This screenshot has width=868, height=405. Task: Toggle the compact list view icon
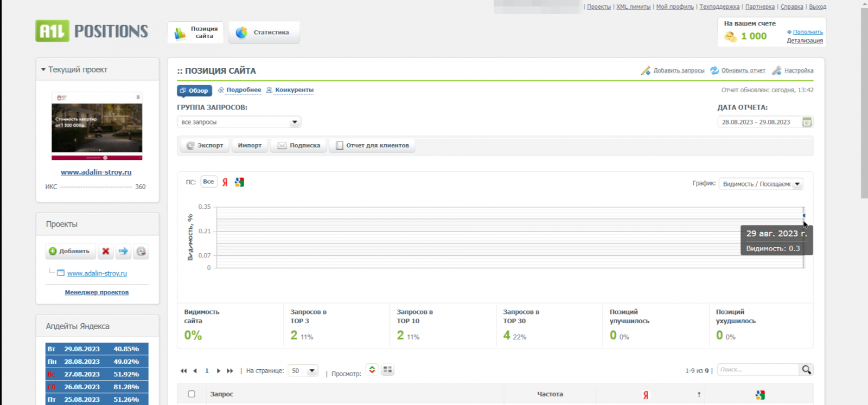[x=372, y=370]
